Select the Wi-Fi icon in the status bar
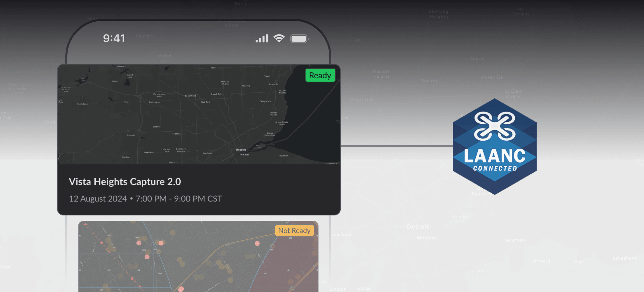 278,38
